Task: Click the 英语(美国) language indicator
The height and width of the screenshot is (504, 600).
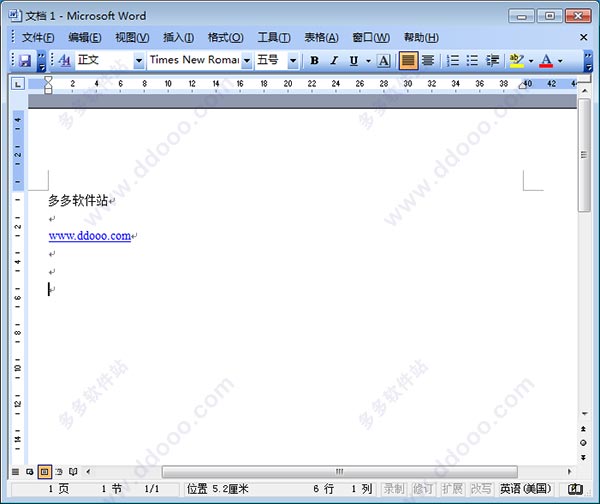Action: (525, 489)
